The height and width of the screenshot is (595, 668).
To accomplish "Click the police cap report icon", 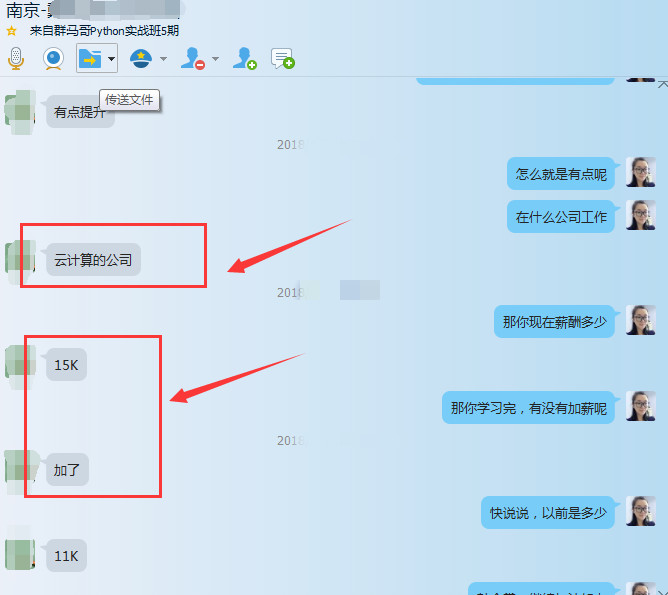I will tap(141, 59).
